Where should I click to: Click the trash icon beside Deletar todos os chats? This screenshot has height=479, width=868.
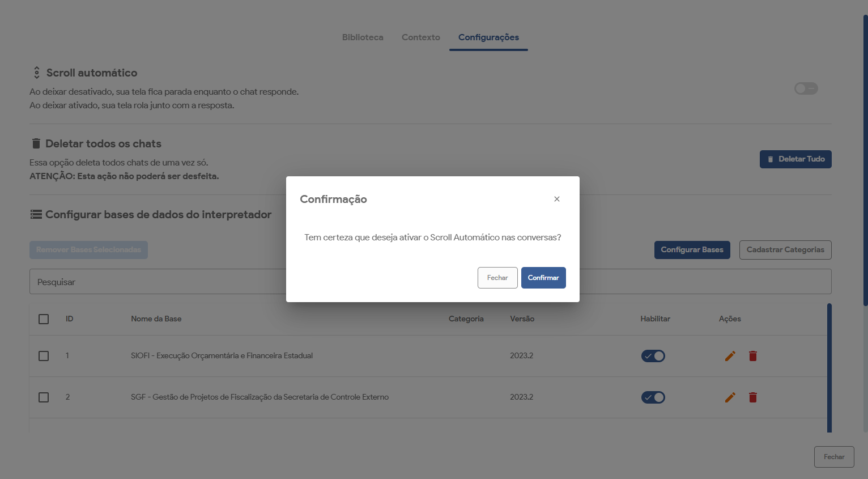point(36,143)
